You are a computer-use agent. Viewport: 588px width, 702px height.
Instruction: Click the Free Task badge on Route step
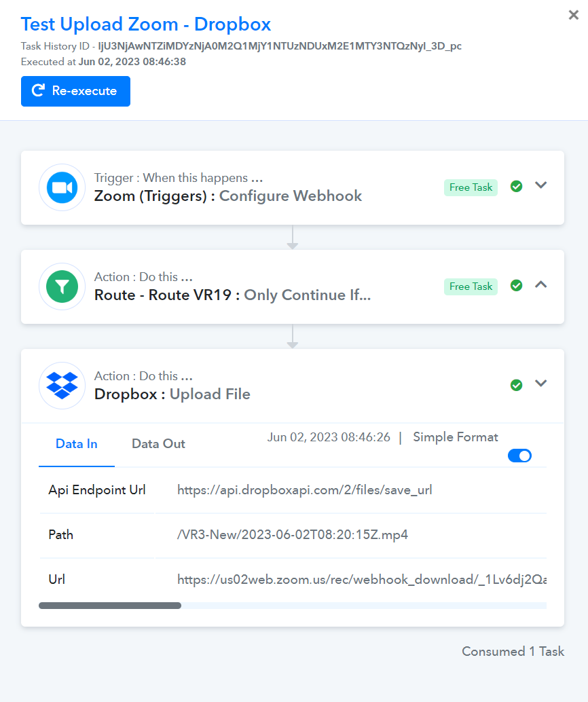[471, 287]
